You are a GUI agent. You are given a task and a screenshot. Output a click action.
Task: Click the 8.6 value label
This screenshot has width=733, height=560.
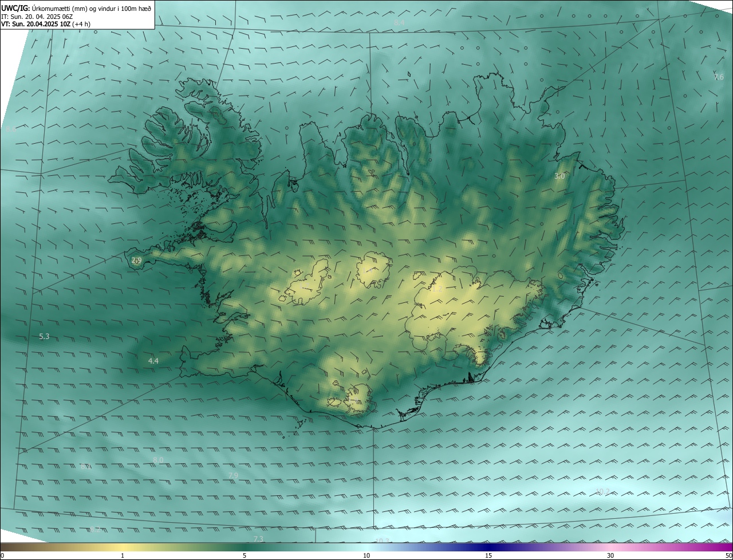10,129
